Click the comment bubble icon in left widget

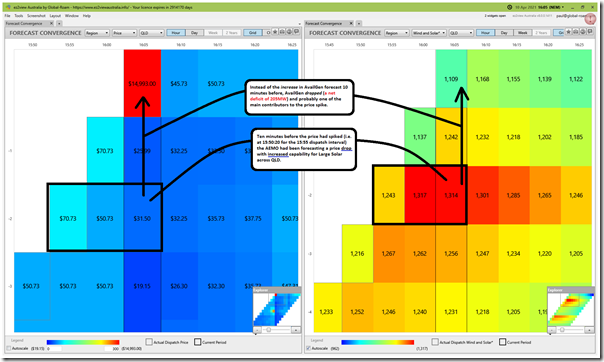coord(296,32)
